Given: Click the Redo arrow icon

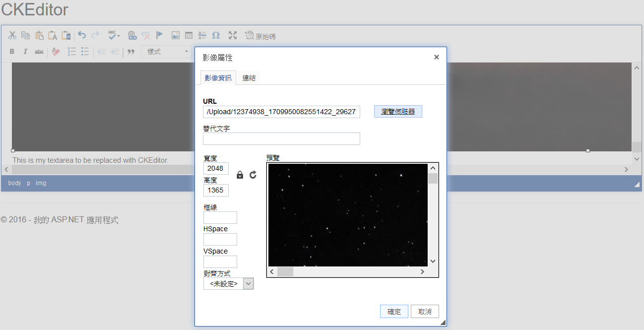Looking at the screenshot, I should coord(95,35).
